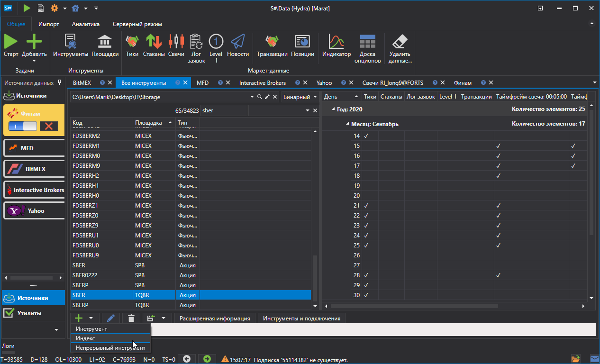Click the help icon on BitMEX tab
Image resolution: width=600 pixels, height=364 pixels.
[102, 82]
